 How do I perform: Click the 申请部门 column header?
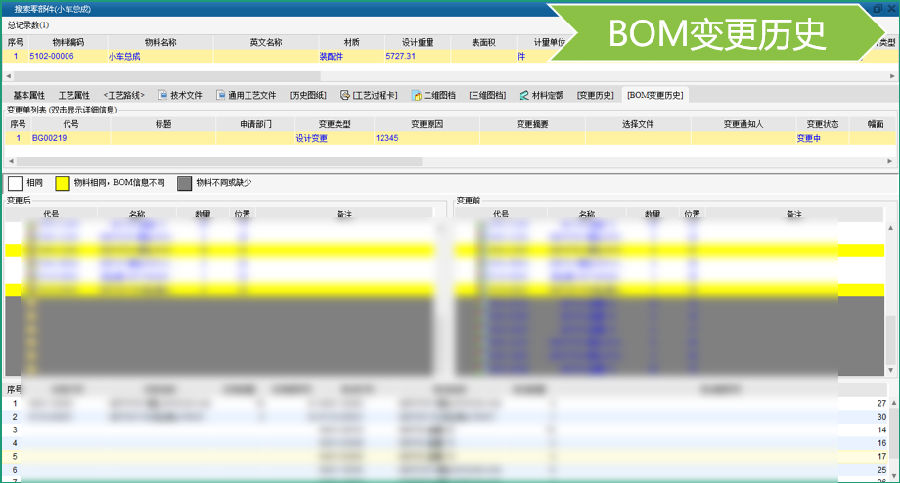pyautogui.click(x=255, y=123)
